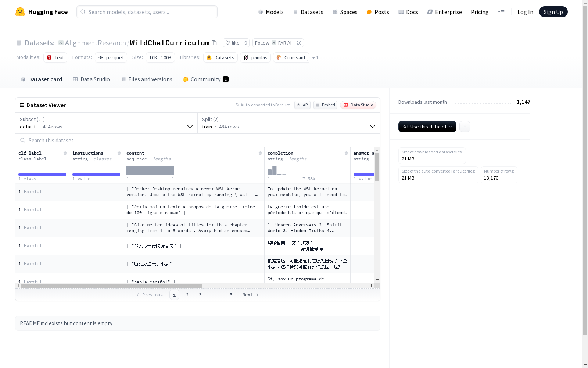Click the vertical scrollbar of the table
Screen dimensions: 588x368
point(377,166)
